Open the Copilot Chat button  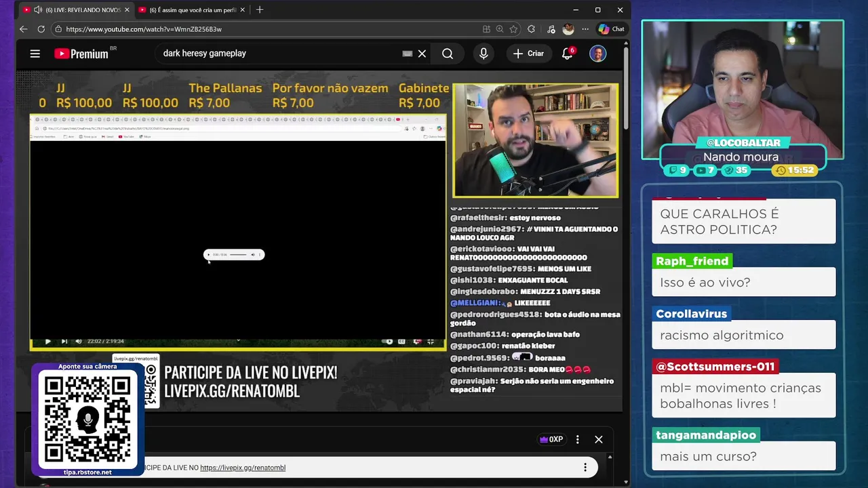pyautogui.click(x=611, y=29)
